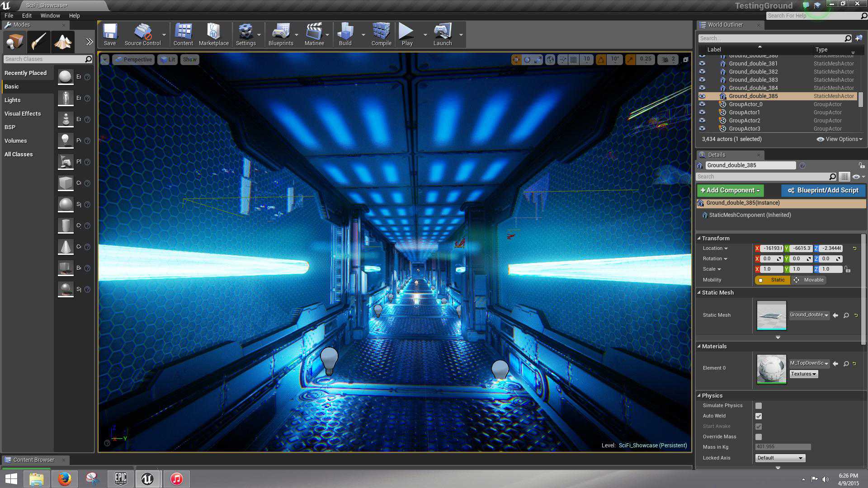The image size is (868, 488).
Task: Toggle visibility of GroupActor1
Action: tap(702, 113)
